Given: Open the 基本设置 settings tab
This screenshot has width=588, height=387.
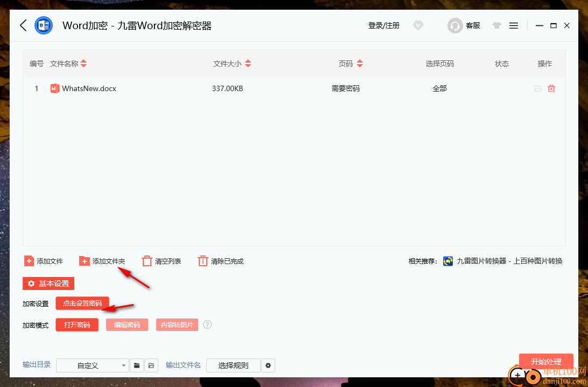Looking at the screenshot, I should (48, 284).
